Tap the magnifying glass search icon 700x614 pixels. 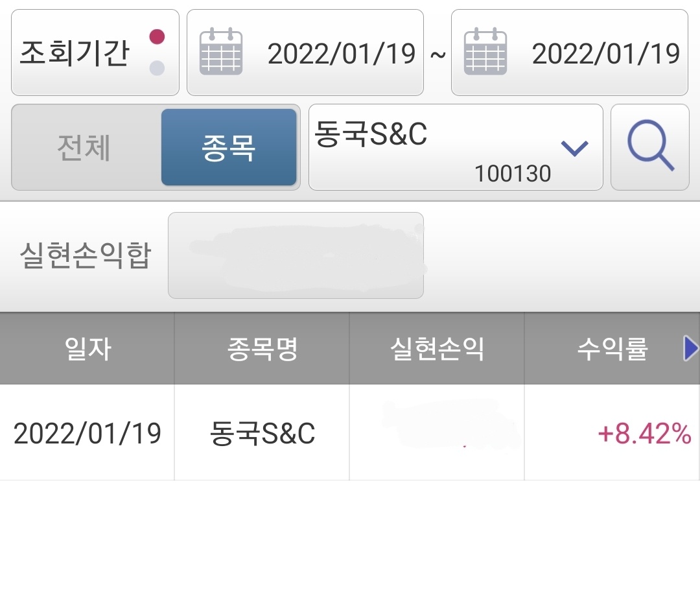[650, 147]
